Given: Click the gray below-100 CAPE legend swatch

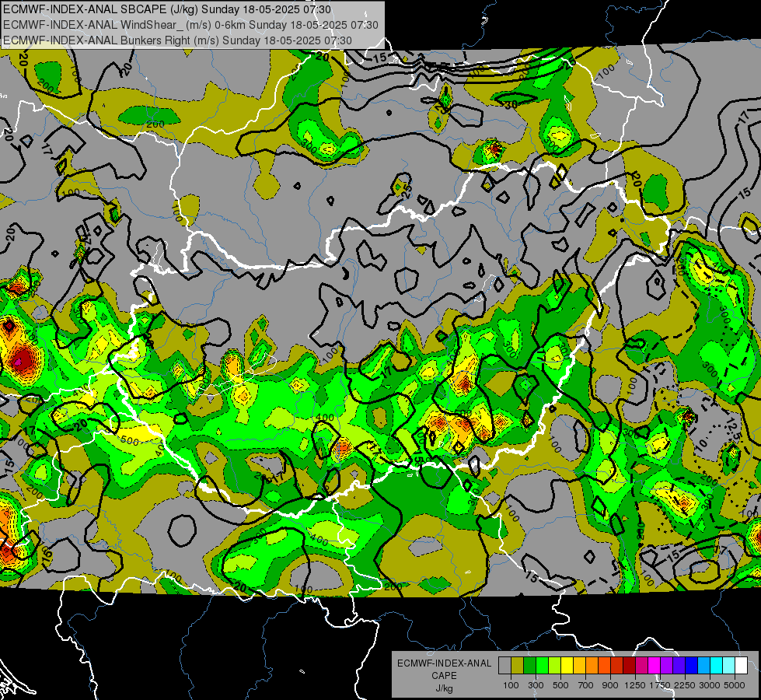Looking at the screenshot, I should click(504, 665).
